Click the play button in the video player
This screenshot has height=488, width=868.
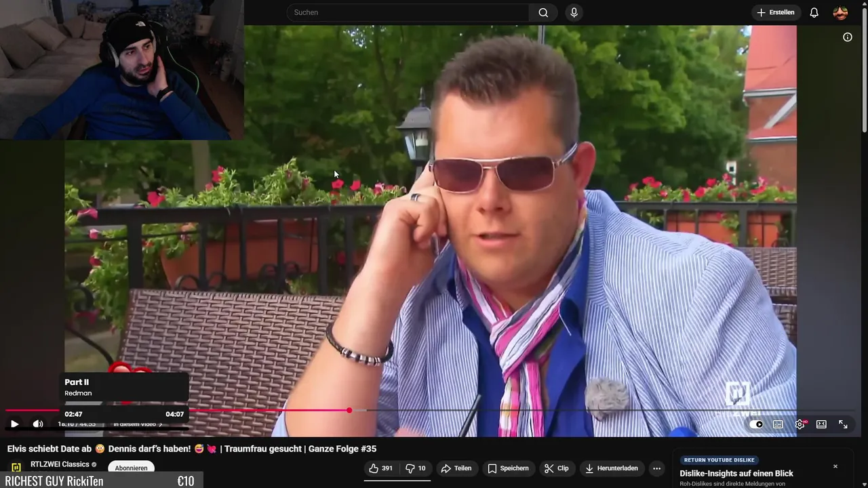tap(14, 424)
